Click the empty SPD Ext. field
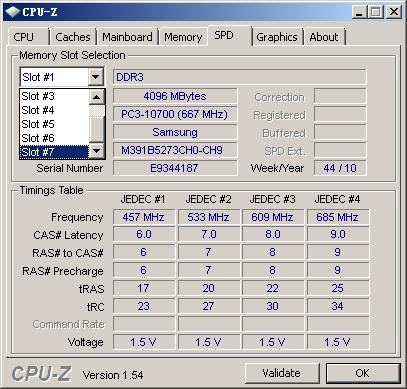Viewport: 407px width, 389px height. 340,150
